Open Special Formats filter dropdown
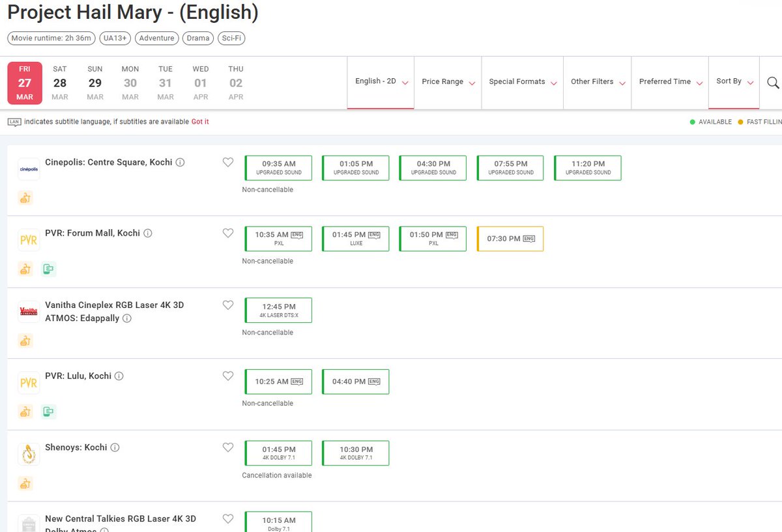 coord(523,82)
